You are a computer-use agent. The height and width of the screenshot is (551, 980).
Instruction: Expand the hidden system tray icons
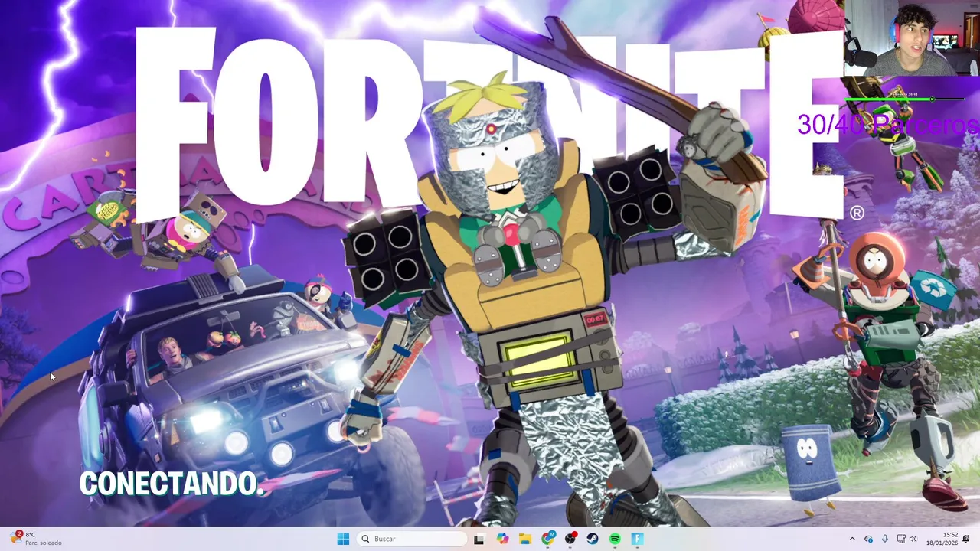[852, 539]
